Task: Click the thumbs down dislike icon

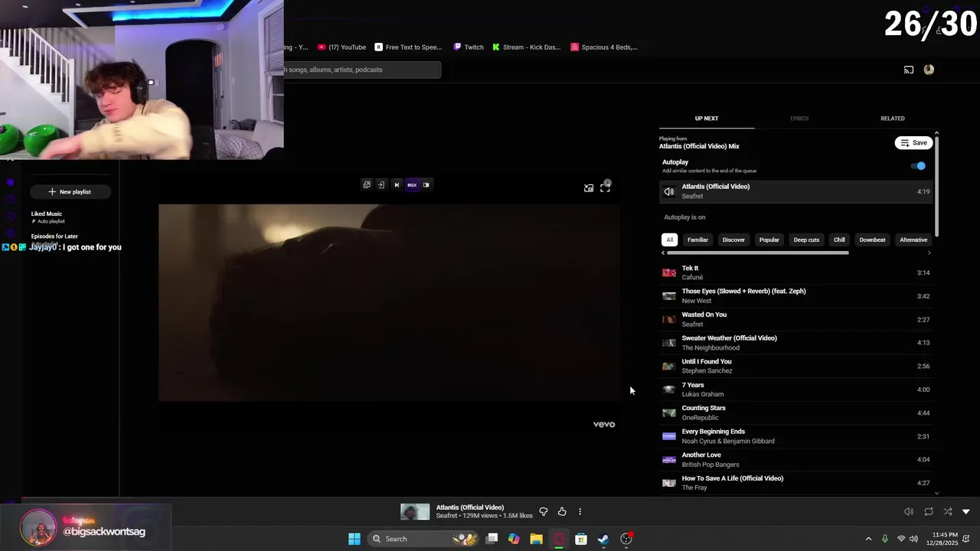Action: [544, 511]
